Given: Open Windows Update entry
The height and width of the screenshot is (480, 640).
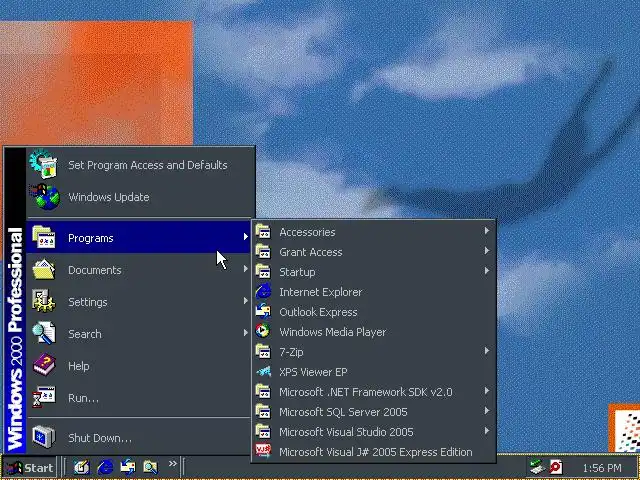Looking at the screenshot, I should tap(139, 197).
